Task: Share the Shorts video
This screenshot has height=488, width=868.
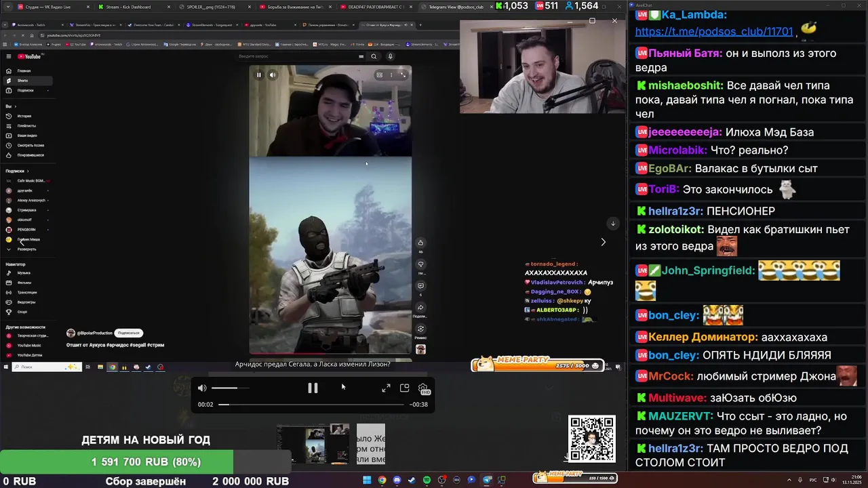Action: point(420,308)
